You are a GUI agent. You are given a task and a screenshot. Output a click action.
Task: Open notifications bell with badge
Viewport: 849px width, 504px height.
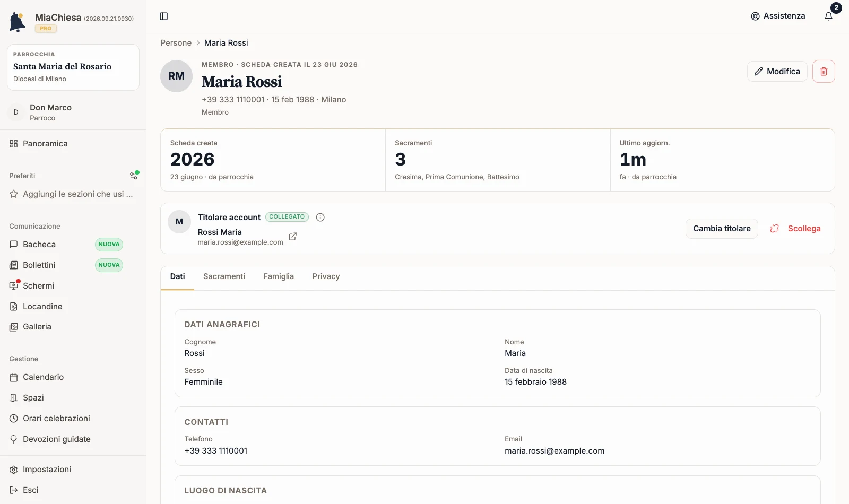[829, 16]
